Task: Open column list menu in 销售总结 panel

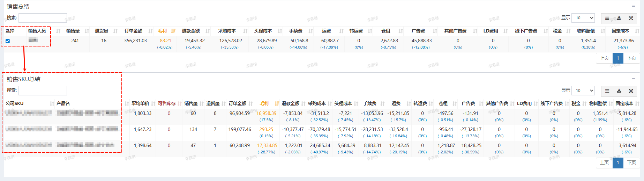Action: click(x=607, y=18)
